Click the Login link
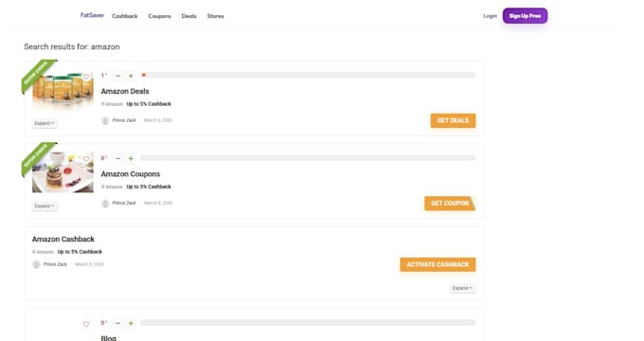 (490, 15)
